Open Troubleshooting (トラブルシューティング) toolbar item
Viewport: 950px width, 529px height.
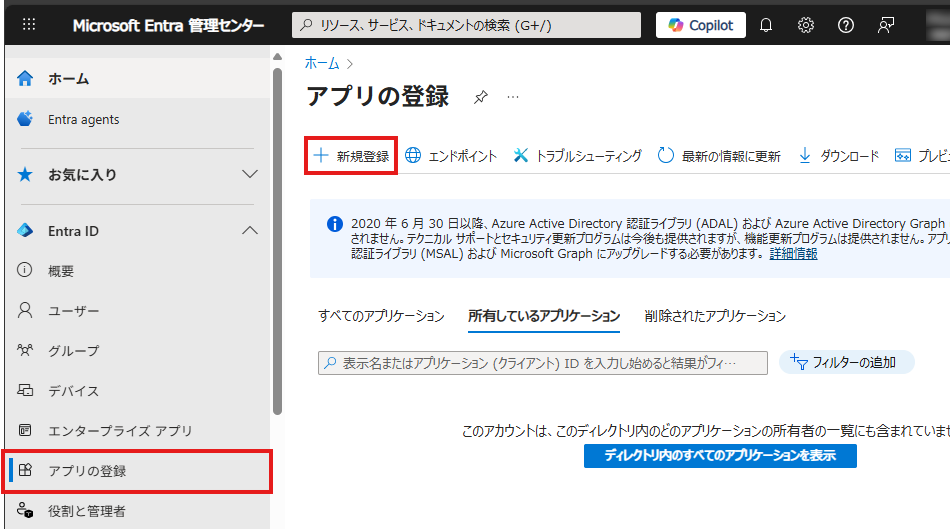[577, 156]
